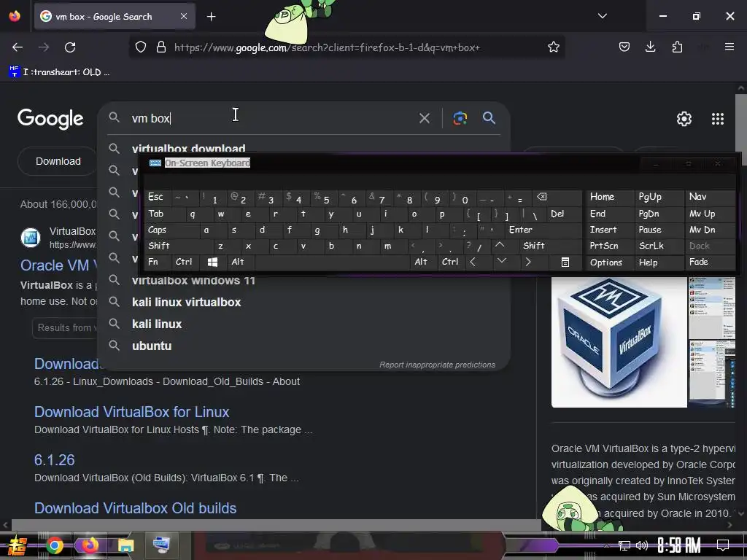Open the Firefox downloads arrow icon
This screenshot has height=560, width=747.
(x=650, y=47)
